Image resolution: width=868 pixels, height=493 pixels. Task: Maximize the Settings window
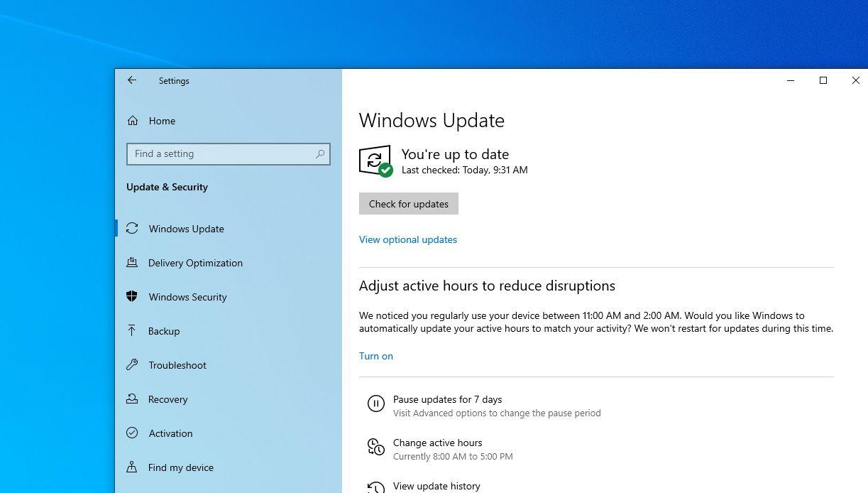click(823, 81)
